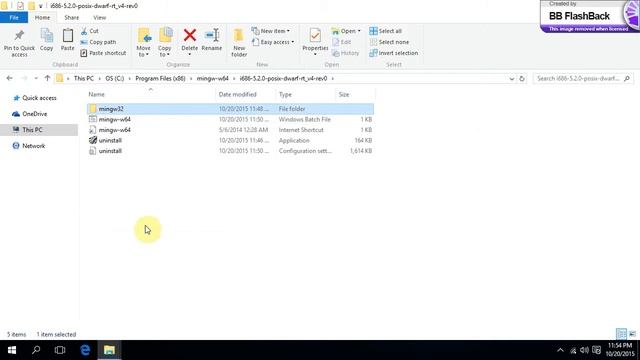
Task: Open volume control in system tray
Action: (x=584, y=350)
